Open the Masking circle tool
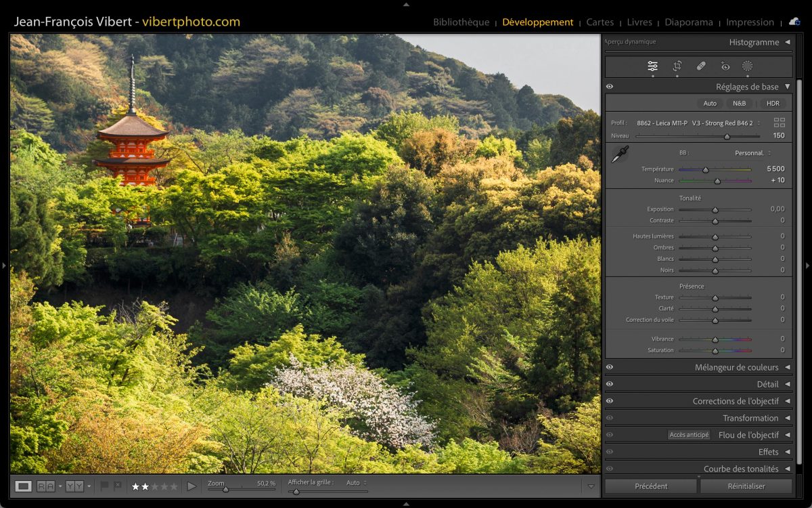The height and width of the screenshot is (508, 812). [747, 66]
